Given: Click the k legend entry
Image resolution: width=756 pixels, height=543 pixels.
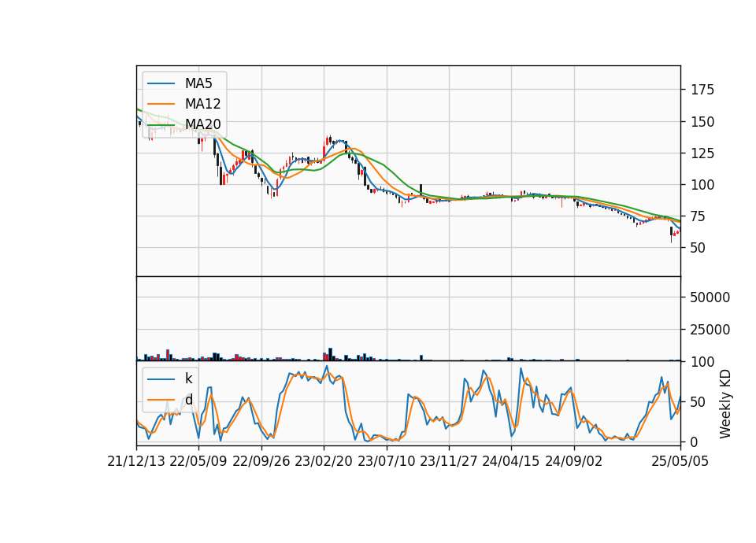Looking at the screenshot, I should tap(188, 379).
